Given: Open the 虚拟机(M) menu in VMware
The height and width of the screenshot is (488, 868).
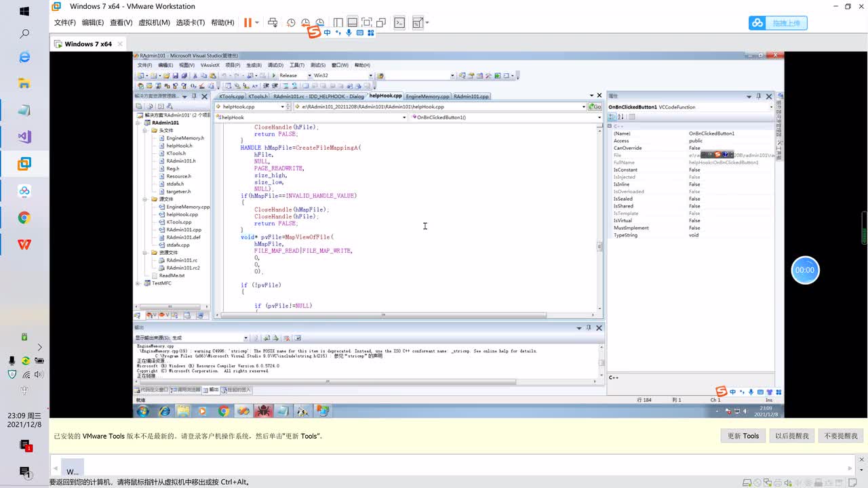Looking at the screenshot, I should (x=154, y=22).
